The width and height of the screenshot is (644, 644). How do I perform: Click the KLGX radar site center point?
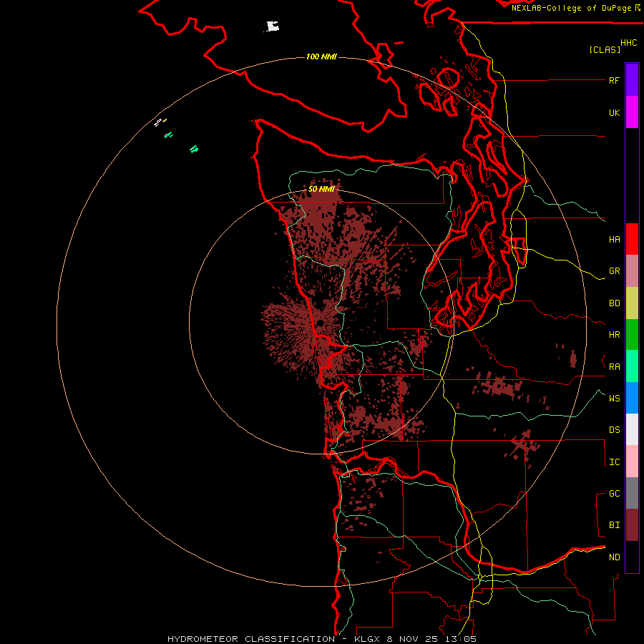(321, 323)
